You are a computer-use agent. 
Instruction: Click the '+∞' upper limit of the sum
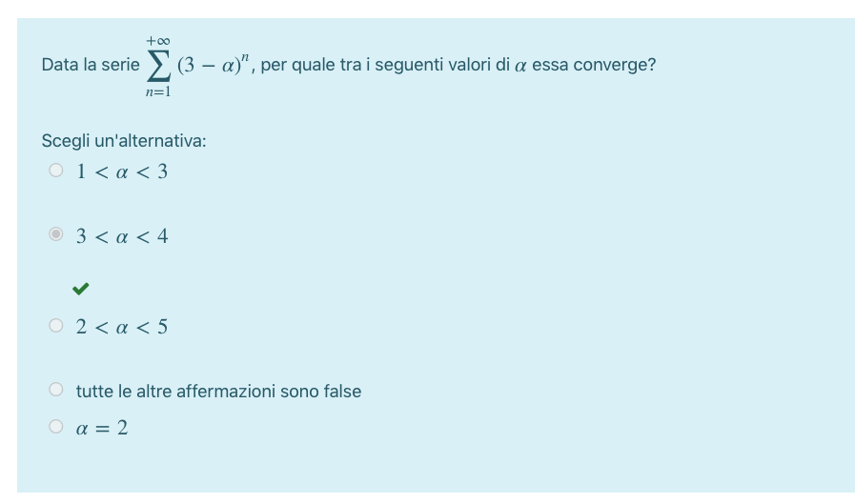tap(158, 40)
